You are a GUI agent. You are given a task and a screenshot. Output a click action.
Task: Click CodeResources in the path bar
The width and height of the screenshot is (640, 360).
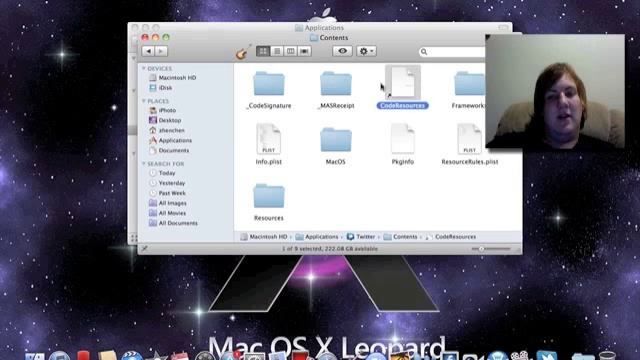pyautogui.click(x=451, y=237)
